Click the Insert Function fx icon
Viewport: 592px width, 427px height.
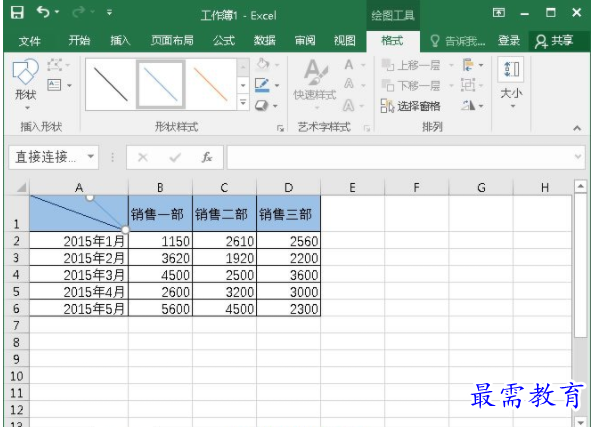click(207, 157)
